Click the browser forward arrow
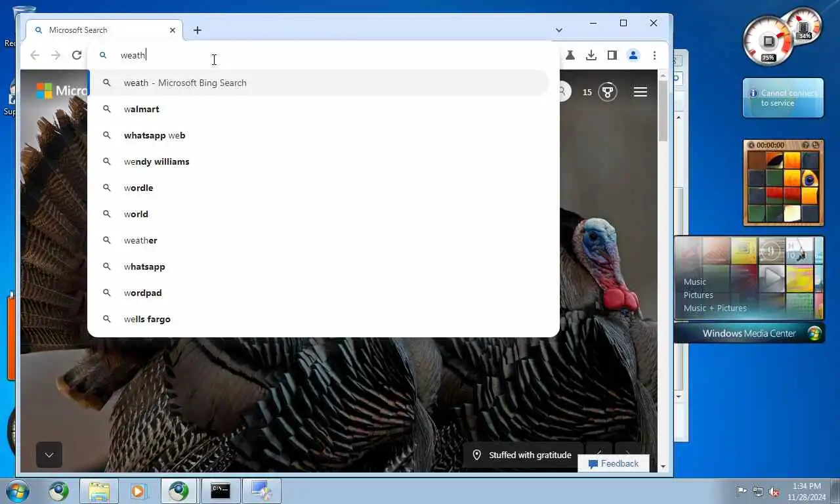Image resolution: width=840 pixels, height=504 pixels. pyautogui.click(x=56, y=56)
